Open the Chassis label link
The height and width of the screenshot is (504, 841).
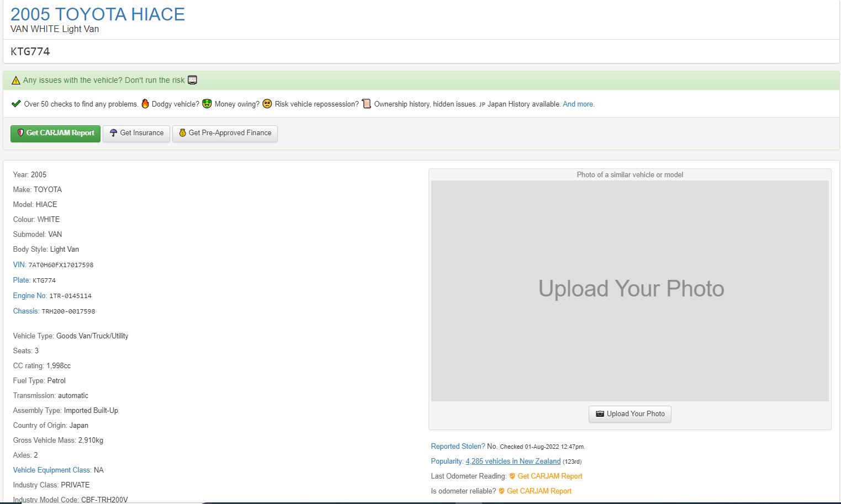pyautogui.click(x=26, y=311)
